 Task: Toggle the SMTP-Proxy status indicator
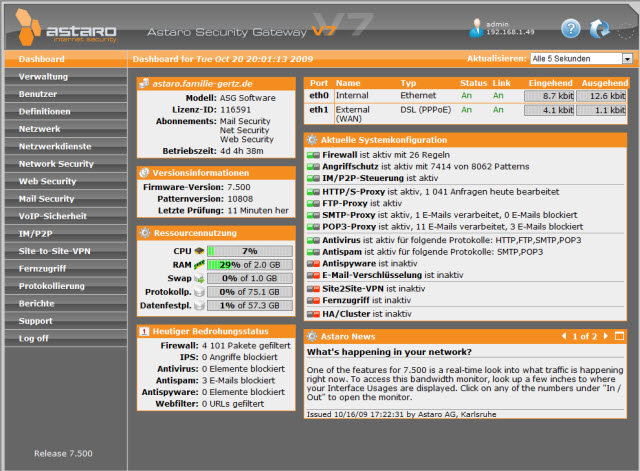pos(313,215)
